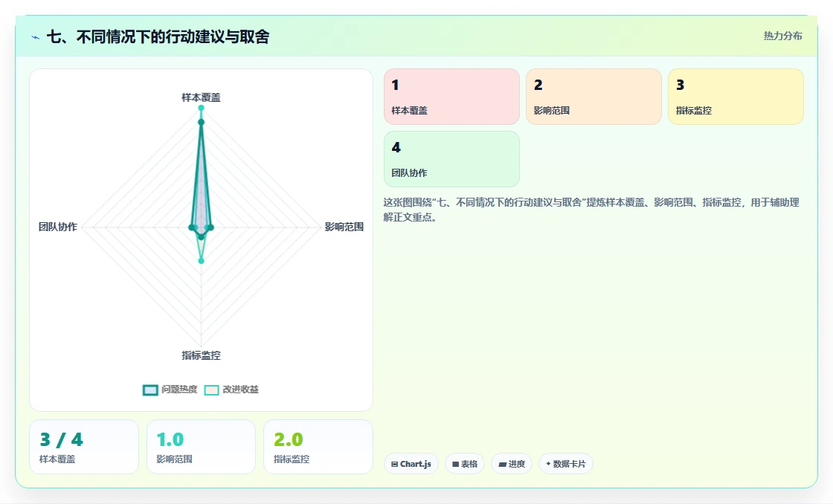The height and width of the screenshot is (504, 833).
Task: Click the 样本覆盖 radar axis label
Action: 201,97
